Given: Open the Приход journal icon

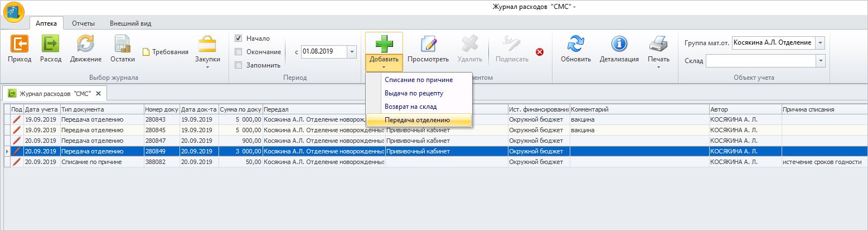Looking at the screenshot, I should click(20, 45).
